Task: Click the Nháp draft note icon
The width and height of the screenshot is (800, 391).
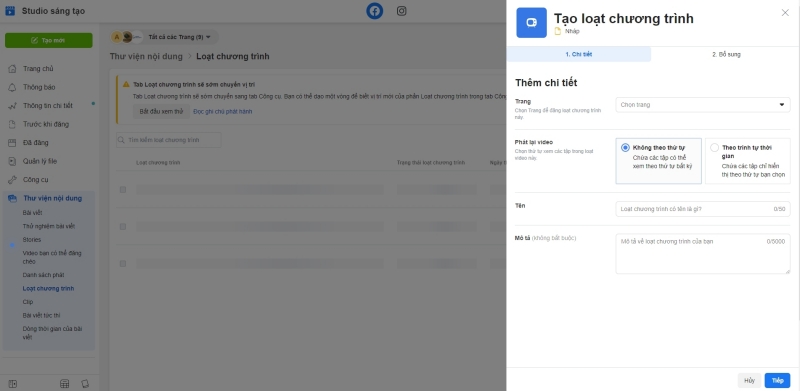Action: click(558, 31)
